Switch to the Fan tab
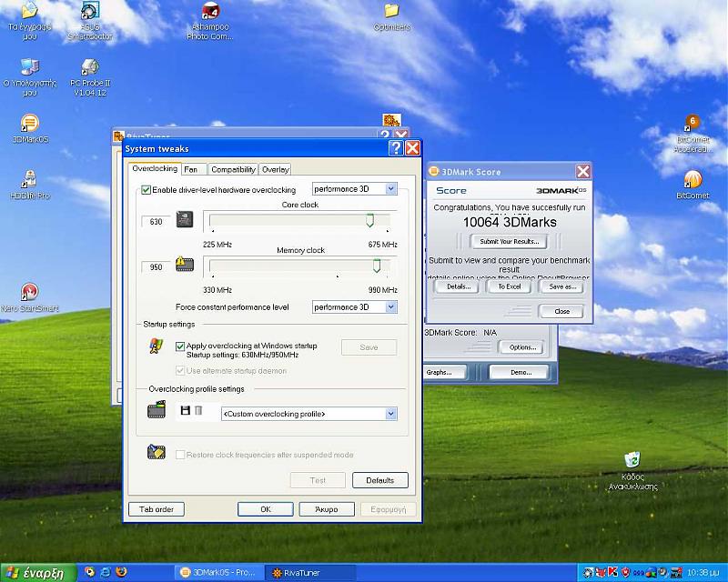The image size is (728, 582). pos(194,169)
